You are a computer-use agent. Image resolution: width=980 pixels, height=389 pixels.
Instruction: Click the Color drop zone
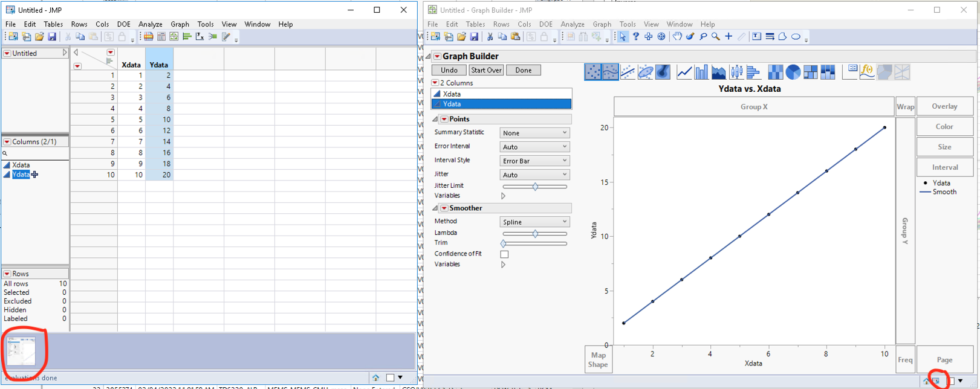[x=944, y=127]
